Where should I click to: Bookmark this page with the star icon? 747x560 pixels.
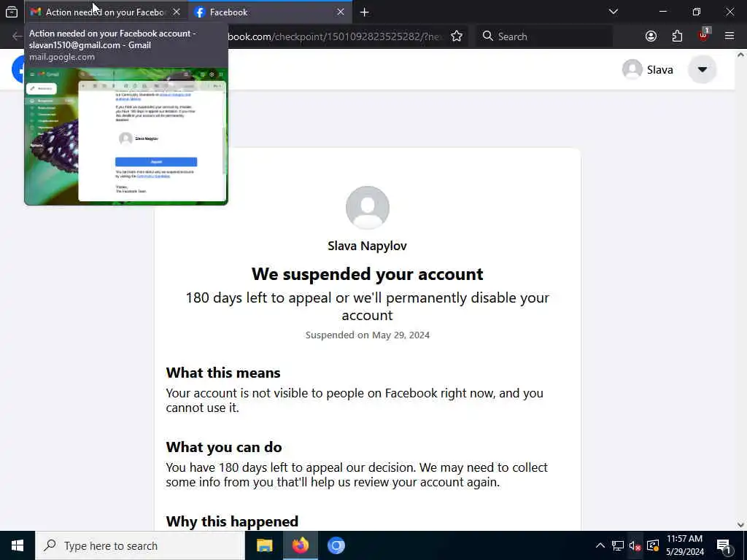(x=457, y=36)
